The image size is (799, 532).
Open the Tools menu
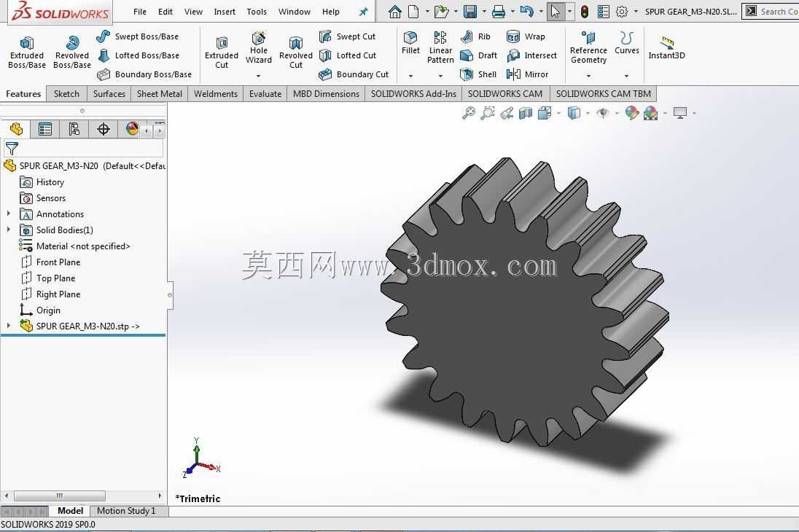[x=257, y=11]
